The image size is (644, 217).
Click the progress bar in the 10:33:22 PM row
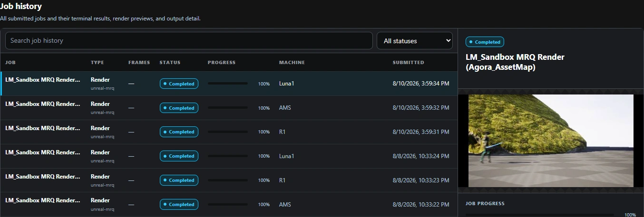pos(228,204)
